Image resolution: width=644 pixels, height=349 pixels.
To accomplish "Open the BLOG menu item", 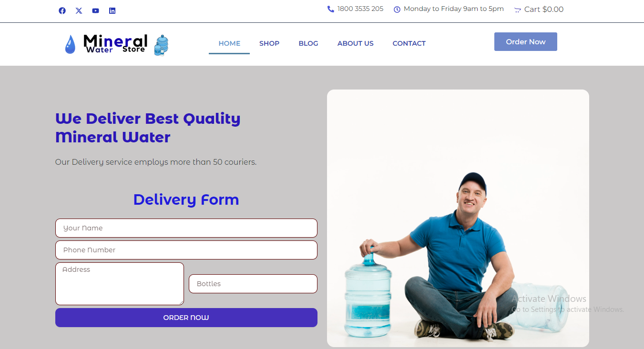I will click(308, 43).
